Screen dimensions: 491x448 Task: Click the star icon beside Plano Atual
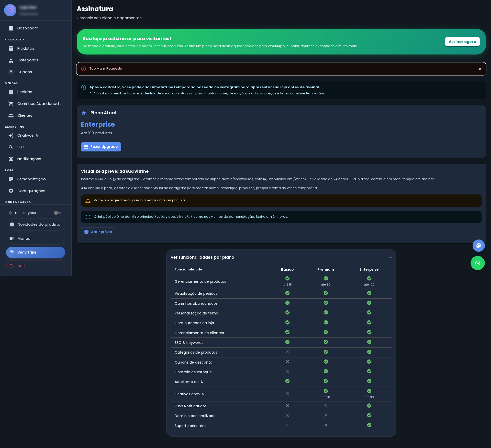[84, 113]
